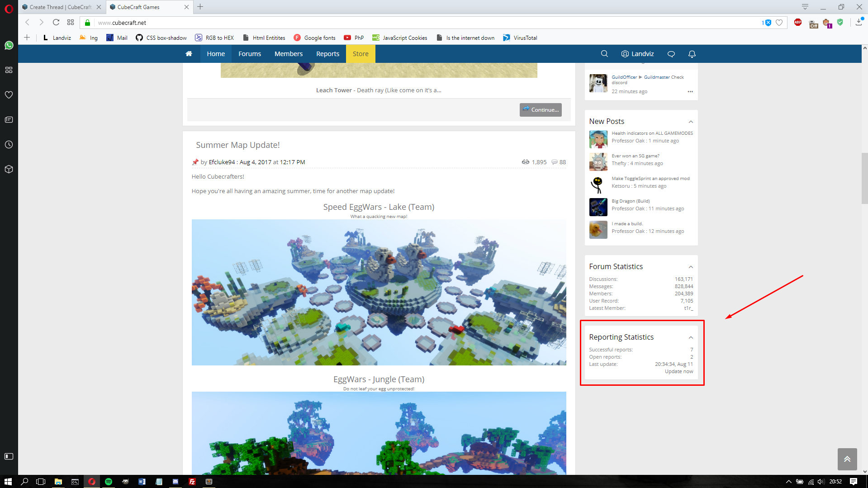Open the Landviz bookmark
This screenshot has height=488, width=868.
(x=57, y=38)
